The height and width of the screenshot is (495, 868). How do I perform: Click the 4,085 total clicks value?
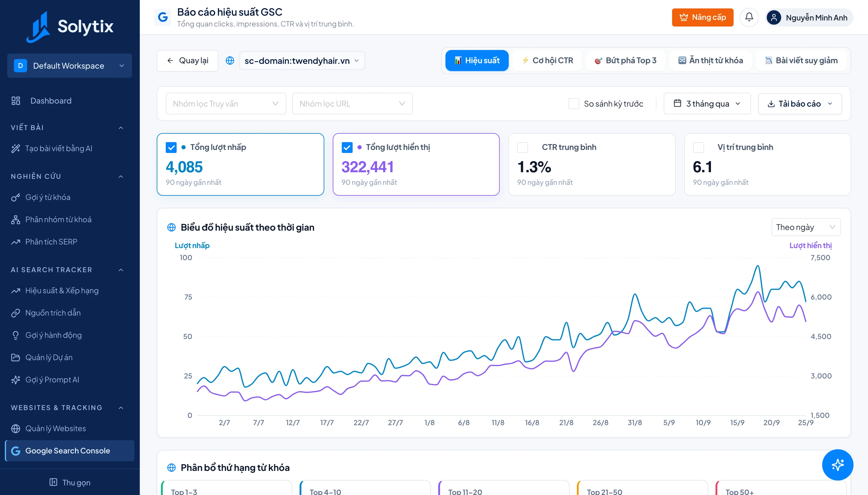point(184,167)
